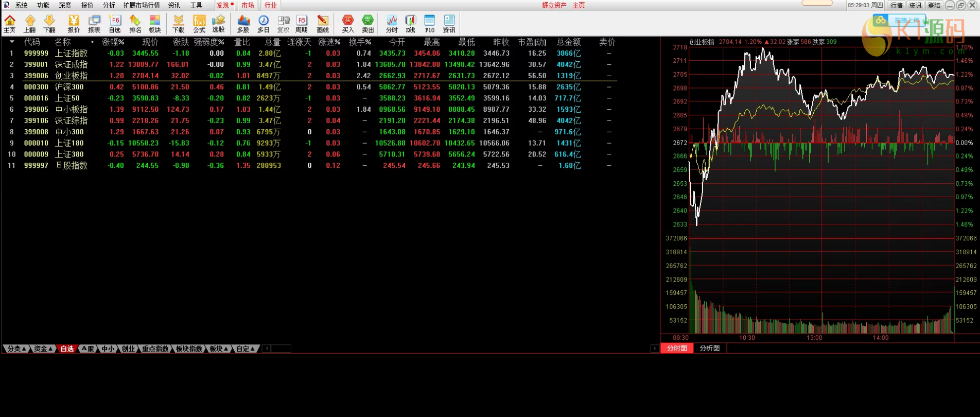Open the 报表 reports icon
This screenshot has height=417, width=980.
(94, 24)
